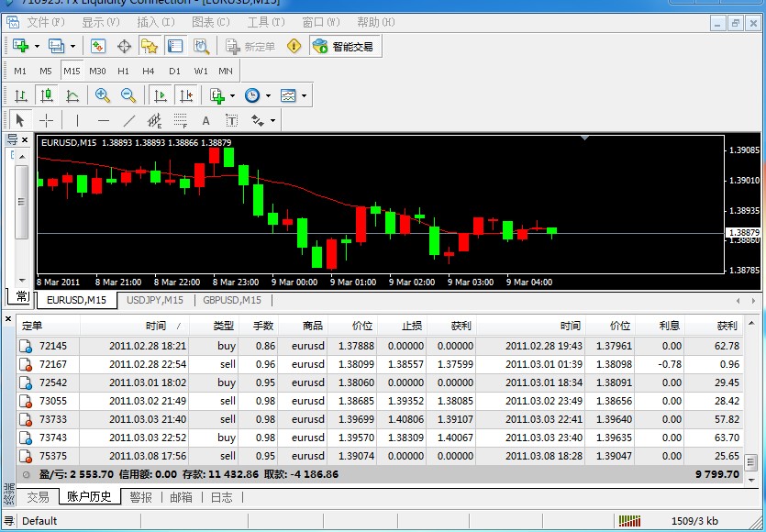
Task: Select the M30 timeframe
Action: (97, 71)
